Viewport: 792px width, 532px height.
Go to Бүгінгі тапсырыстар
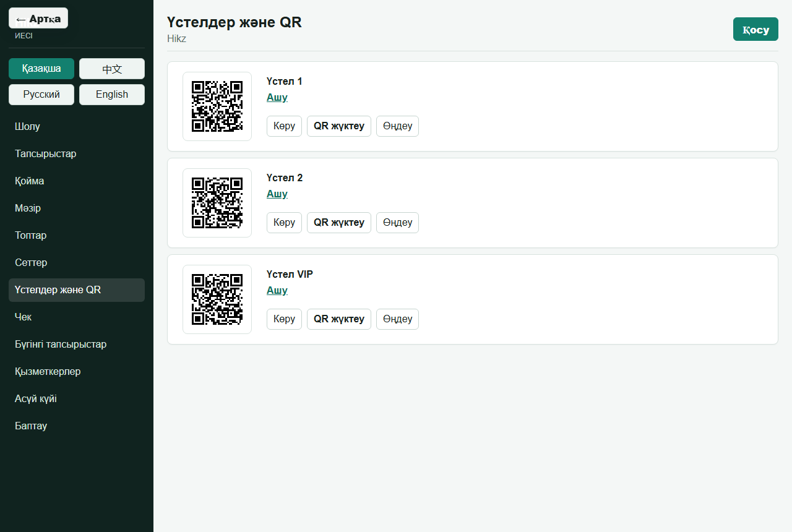click(77, 345)
